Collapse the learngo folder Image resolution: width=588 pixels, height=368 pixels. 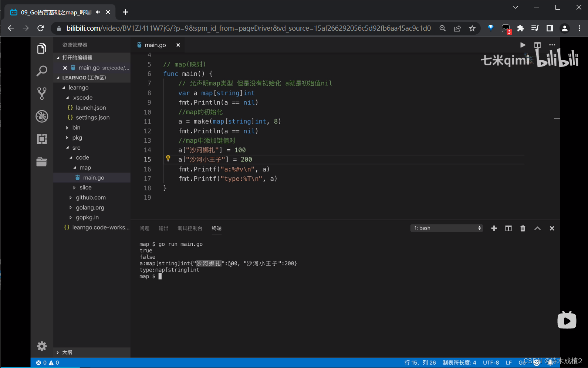pyautogui.click(x=64, y=88)
